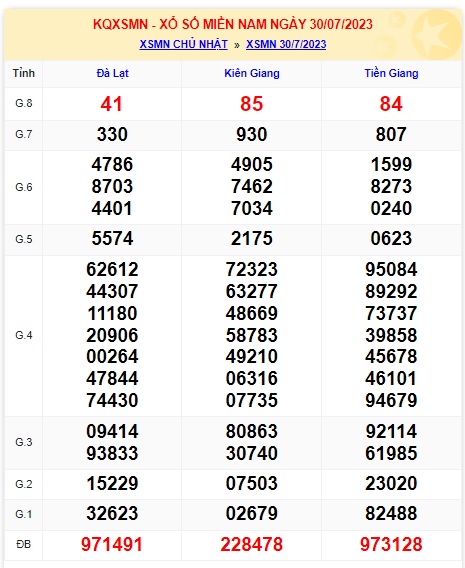The image size is (465, 568).
Task: Select Tiền Giang G.8 number 84
Action: pyautogui.click(x=391, y=104)
